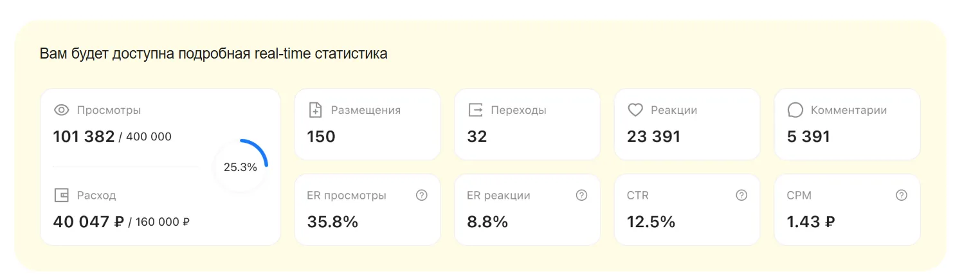Click the arrow-box icon beside Переходы
Image resolution: width=980 pixels, height=276 pixels.
click(x=475, y=110)
